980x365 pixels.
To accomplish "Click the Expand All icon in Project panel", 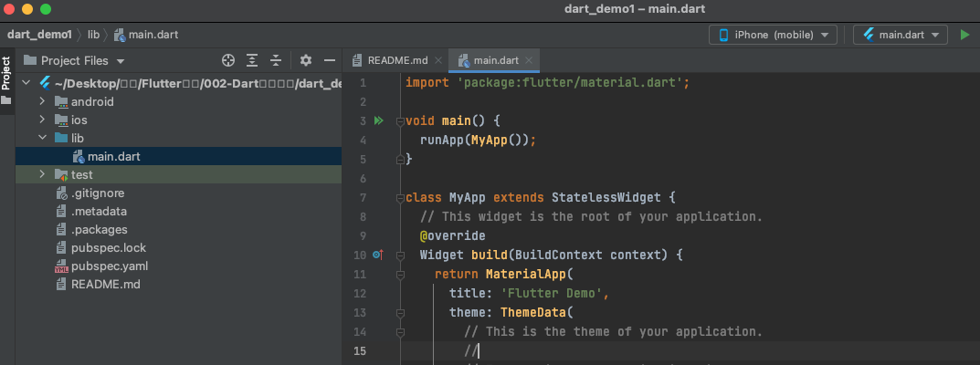I will [x=252, y=60].
